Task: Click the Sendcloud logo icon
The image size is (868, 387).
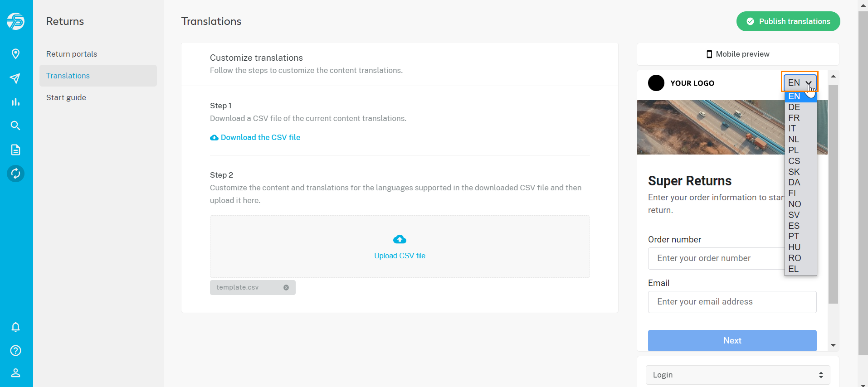Action: [x=16, y=21]
